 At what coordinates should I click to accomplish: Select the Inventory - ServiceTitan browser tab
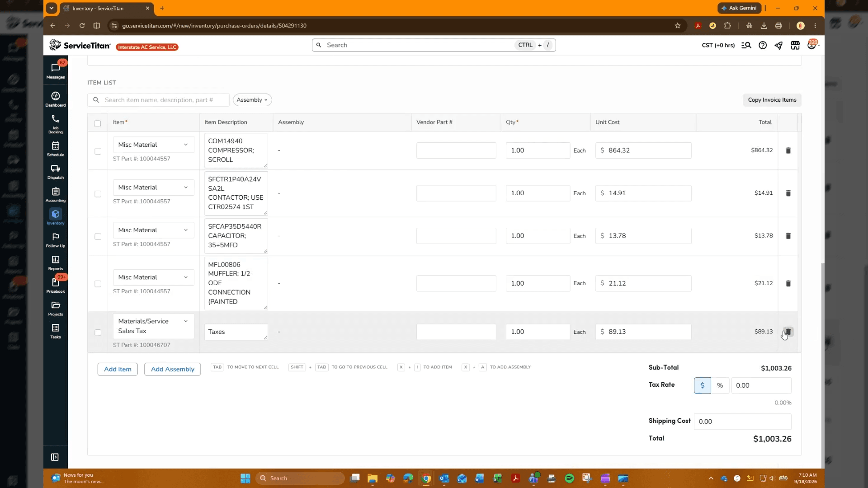[x=106, y=8]
